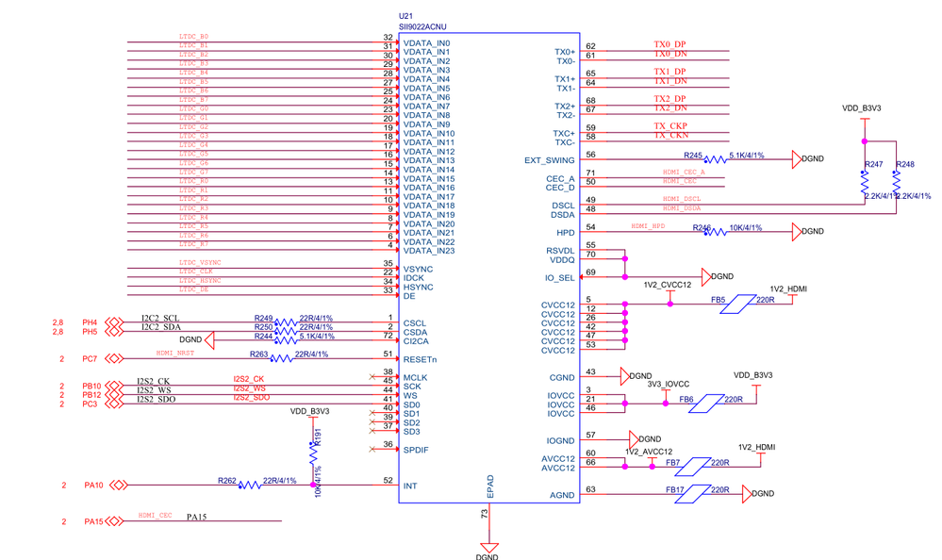Viewport: 942px width, 560px height.
Task: Select DGND symbol on IOGND pin 57
Action: [634, 439]
